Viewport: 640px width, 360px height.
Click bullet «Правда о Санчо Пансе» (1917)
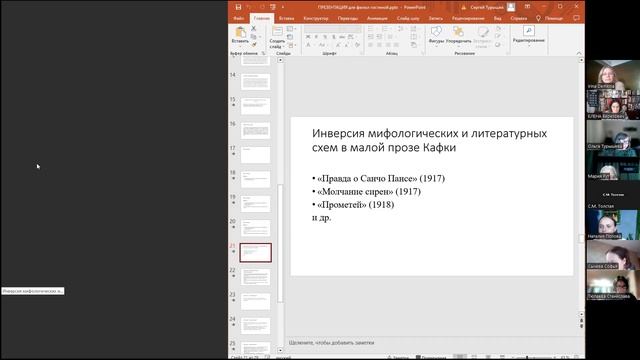coord(381,178)
